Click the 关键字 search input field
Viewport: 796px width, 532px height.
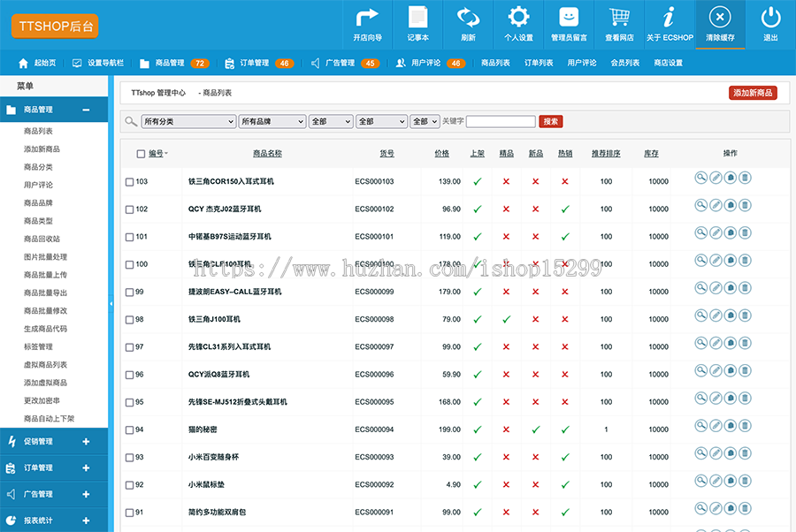click(501, 121)
